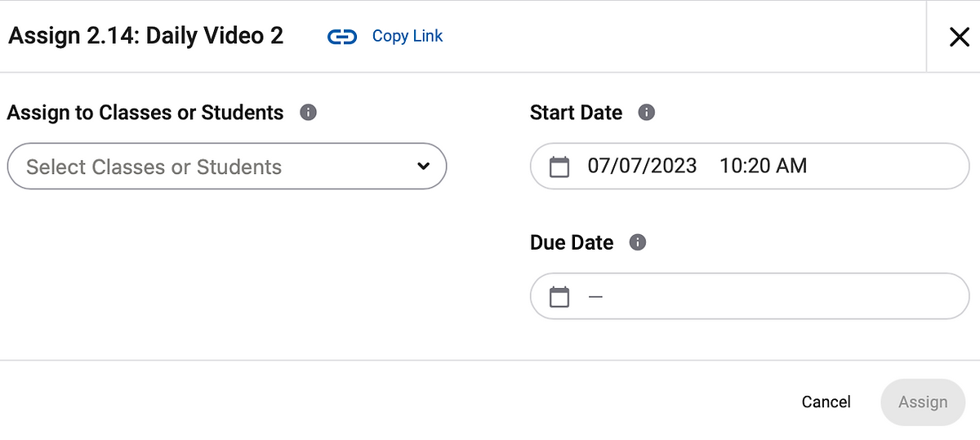Click the Due Date label
This screenshot has width=980, height=440.
point(572,242)
